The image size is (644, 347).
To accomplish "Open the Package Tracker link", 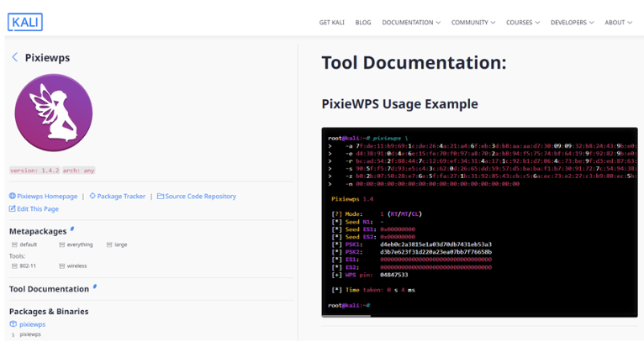I will pyautogui.click(x=121, y=197).
